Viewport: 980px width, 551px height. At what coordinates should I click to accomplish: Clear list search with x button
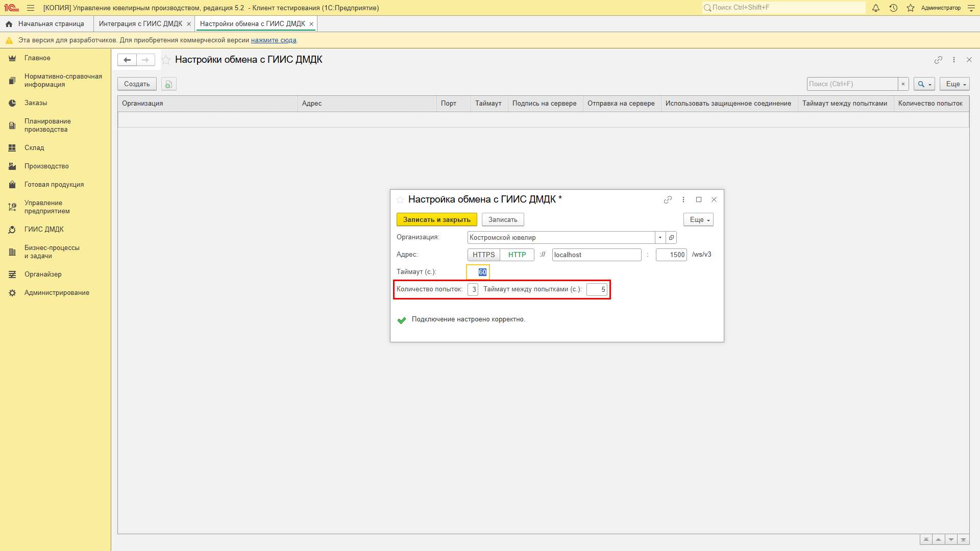(903, 84)
